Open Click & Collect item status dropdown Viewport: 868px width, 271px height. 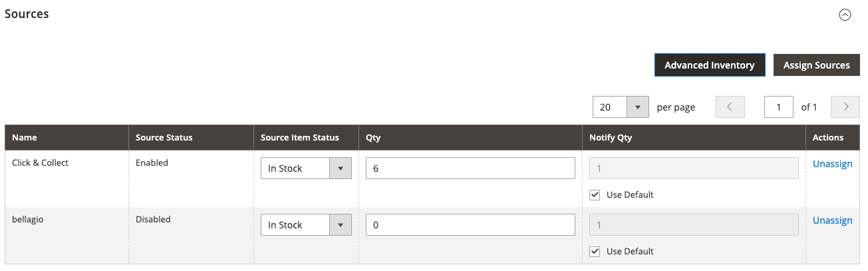coord(306,168)
